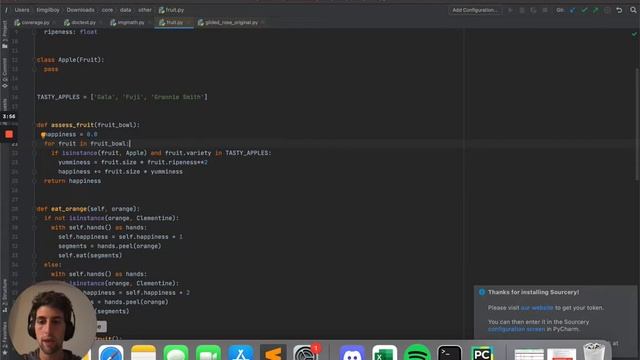The height and width of the screenshot is (360, 640).
Task: Open Git history clock icon
Action: [607, 10]
